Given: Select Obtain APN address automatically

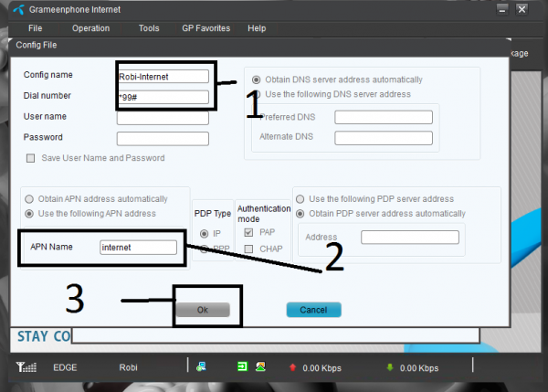Looking at the screenshot, I should (x=29, y=199).
